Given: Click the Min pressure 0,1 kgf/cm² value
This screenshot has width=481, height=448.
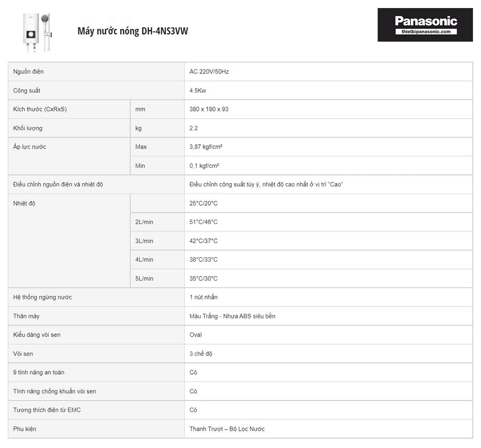Looking at the screenshot, I should point(204,166).
